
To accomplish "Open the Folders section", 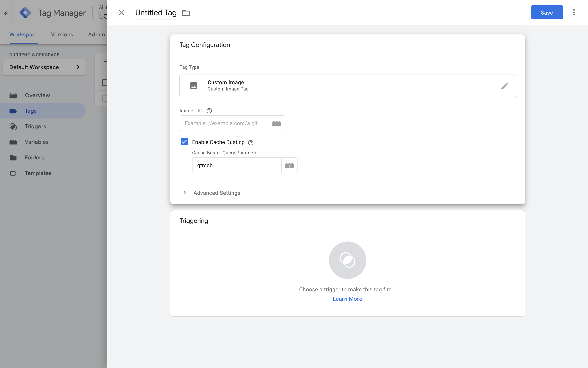I will coord(34,157).
